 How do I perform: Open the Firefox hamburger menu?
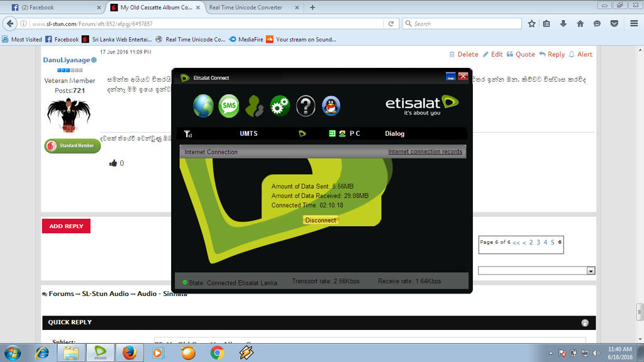click(x=634, y=24)
